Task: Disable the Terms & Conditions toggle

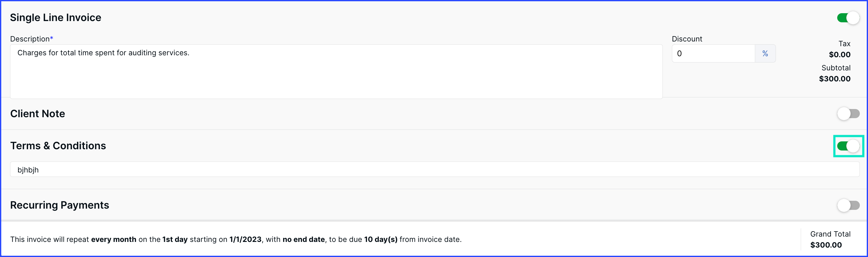Action: (848, 146)
